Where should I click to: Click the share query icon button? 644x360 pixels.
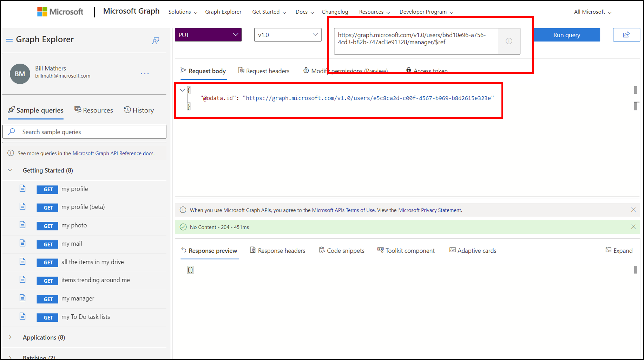(626, 35)
